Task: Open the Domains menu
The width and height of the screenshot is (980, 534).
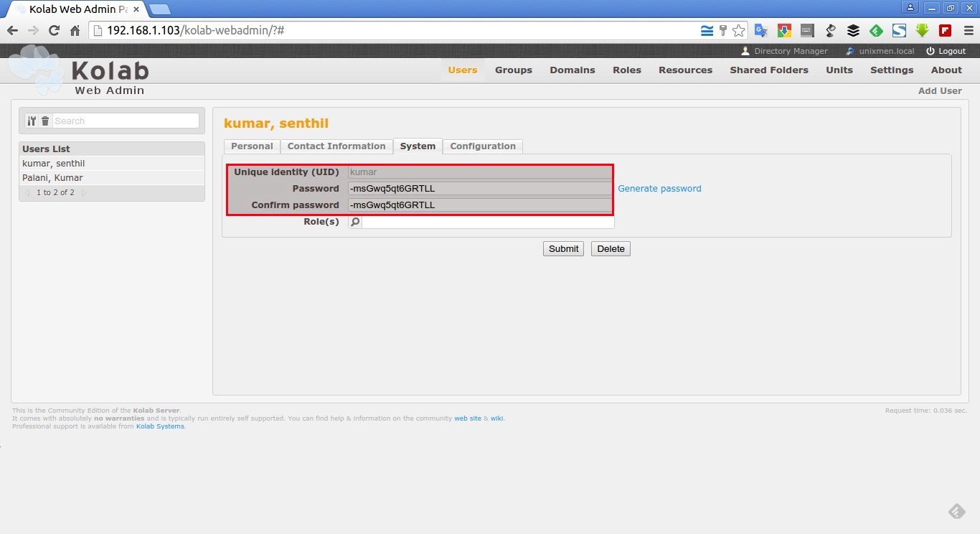Action: pos(573,70)
